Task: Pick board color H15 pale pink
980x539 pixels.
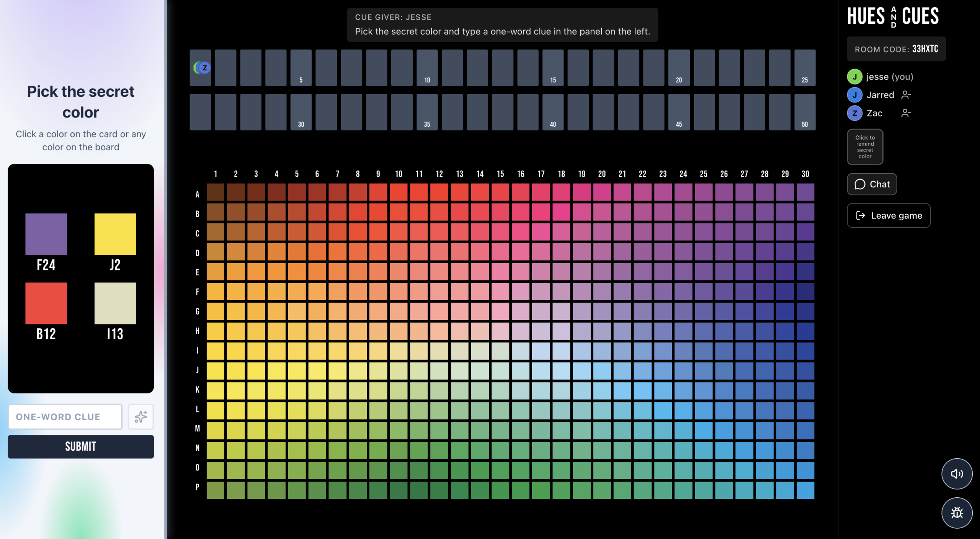Action: (x=500, y=331)
